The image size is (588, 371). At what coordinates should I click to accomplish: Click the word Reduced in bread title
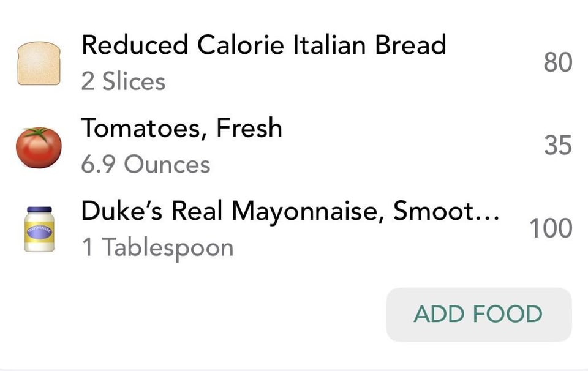[x=135, y=45]
